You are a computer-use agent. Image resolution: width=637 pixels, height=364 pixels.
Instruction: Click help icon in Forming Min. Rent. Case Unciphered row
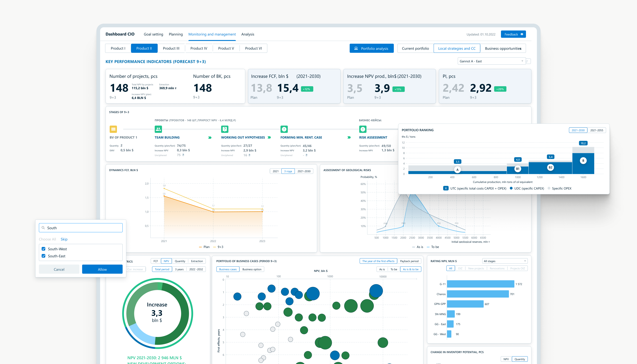[307, 155]
